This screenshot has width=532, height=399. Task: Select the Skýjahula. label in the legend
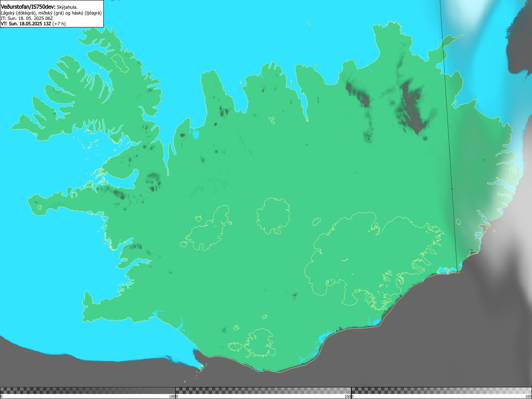pyautogui.click(x=67, y=7)
